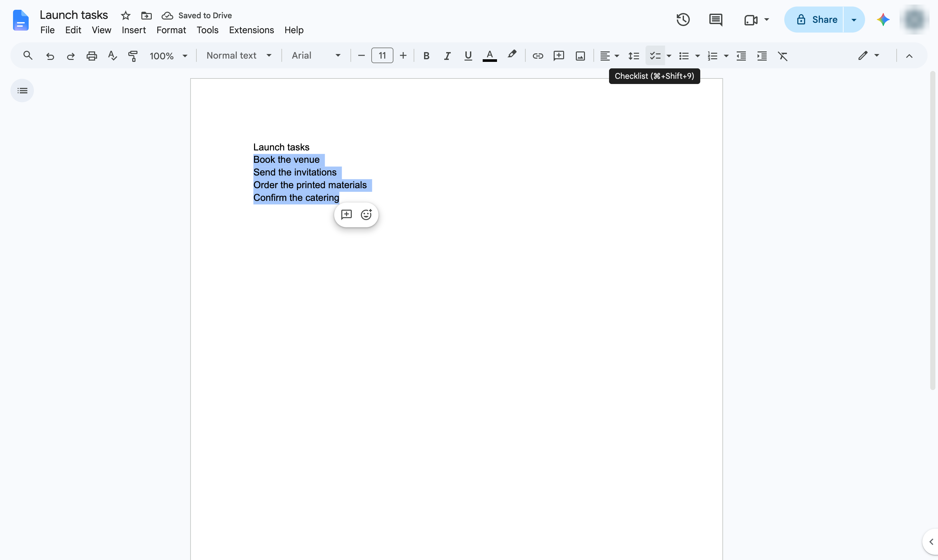Open Gemini assistant sparkle icon
Viewport: 938px width, 560px height.
coord(883,20)
